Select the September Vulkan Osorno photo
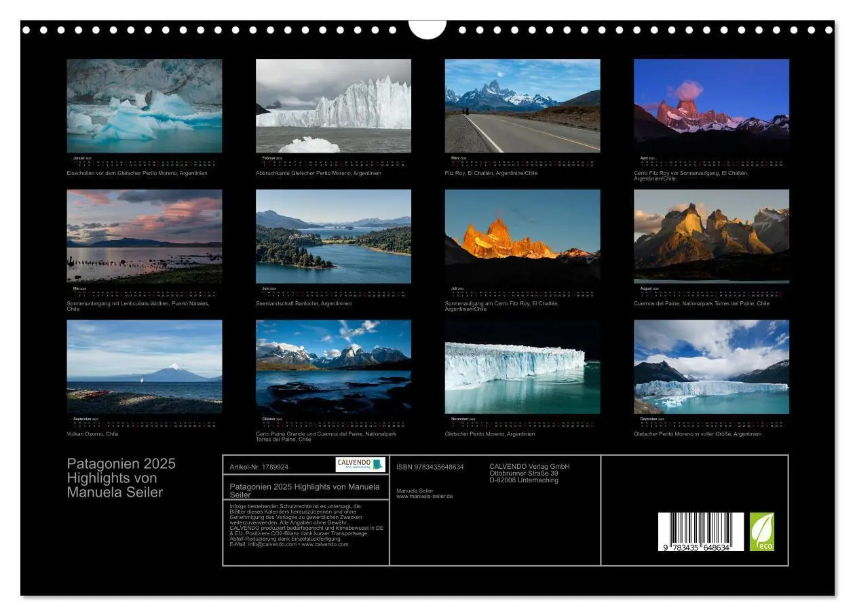 (x=145, y=367)
